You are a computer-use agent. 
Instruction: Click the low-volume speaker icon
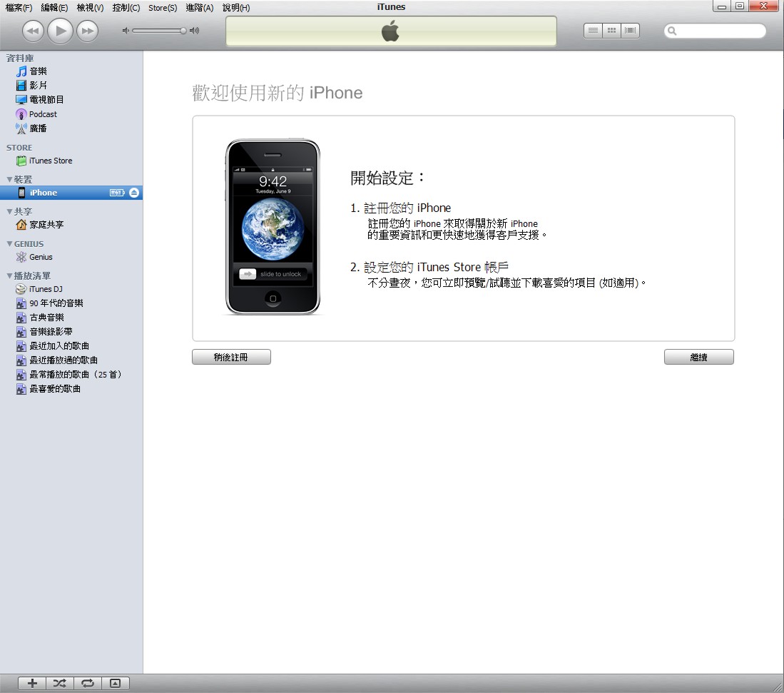click(126, 31)
